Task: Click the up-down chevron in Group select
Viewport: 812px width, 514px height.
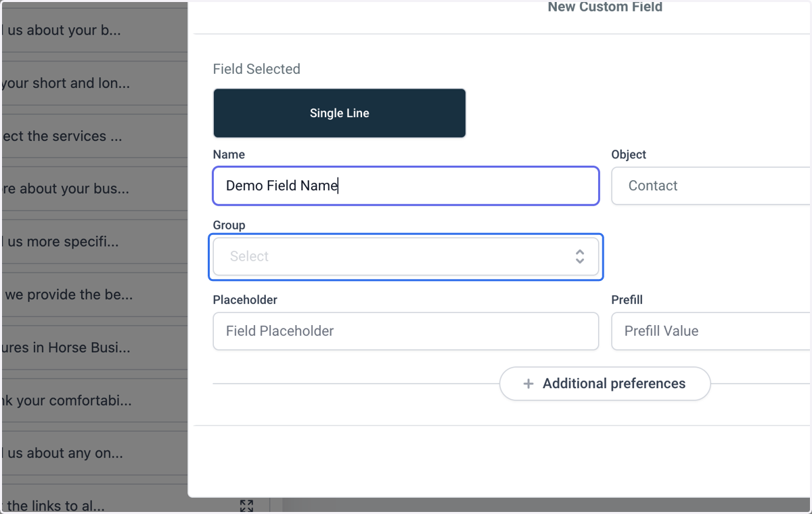Action: [x=580, y=256]
